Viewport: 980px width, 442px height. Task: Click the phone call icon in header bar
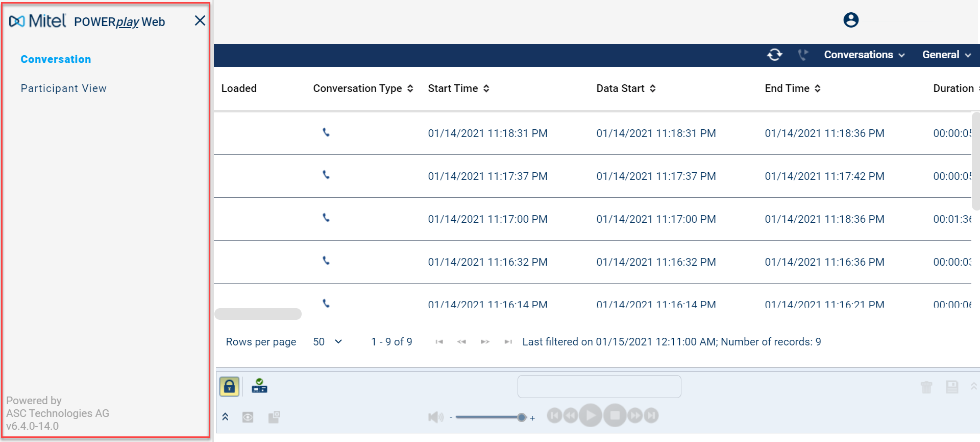tap(803, 55)
